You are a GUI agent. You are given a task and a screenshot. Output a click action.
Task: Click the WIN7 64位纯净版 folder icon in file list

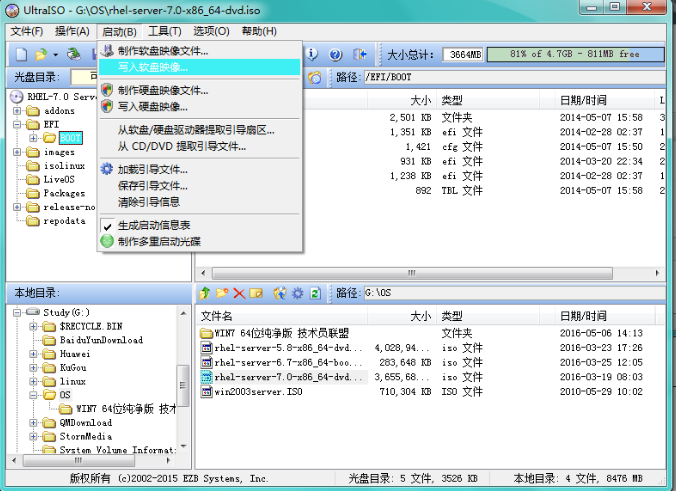[207, 333]
